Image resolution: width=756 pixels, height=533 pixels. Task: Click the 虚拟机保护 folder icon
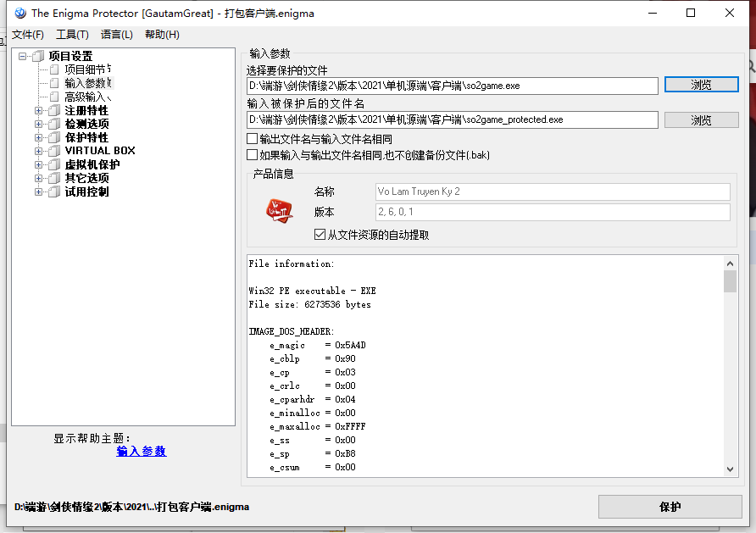[54, 164]
